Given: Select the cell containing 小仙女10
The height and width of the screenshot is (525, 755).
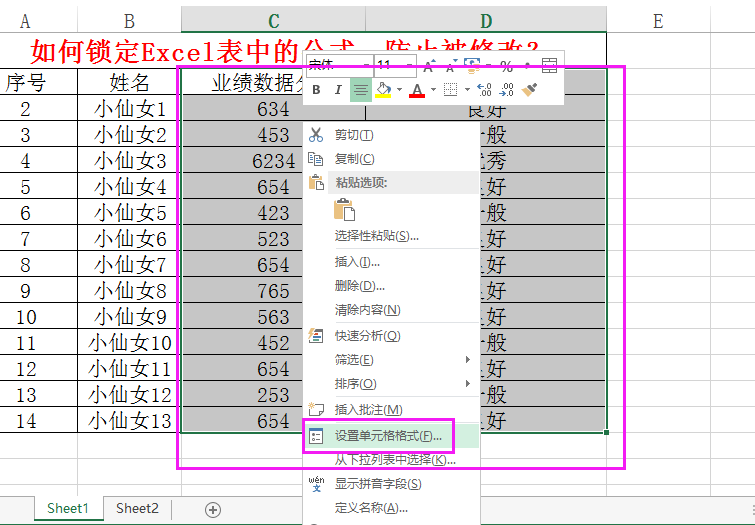Looking at the screenshot, I should click(x=129, y=342).
